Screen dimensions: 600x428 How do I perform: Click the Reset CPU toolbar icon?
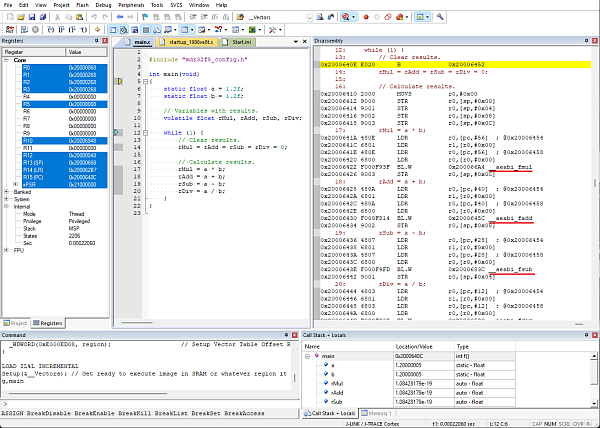pyautogui.click(x=9, y=30)
